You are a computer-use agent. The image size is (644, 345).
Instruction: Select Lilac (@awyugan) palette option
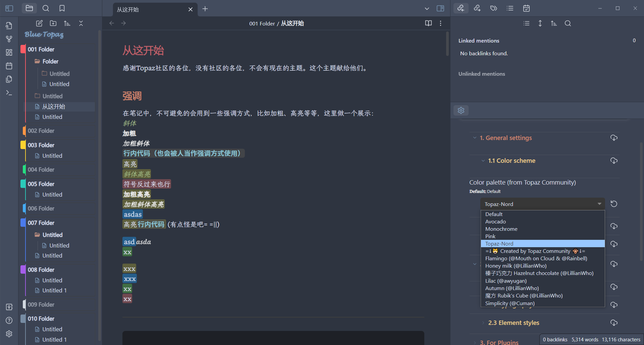[x=542, y=281]
